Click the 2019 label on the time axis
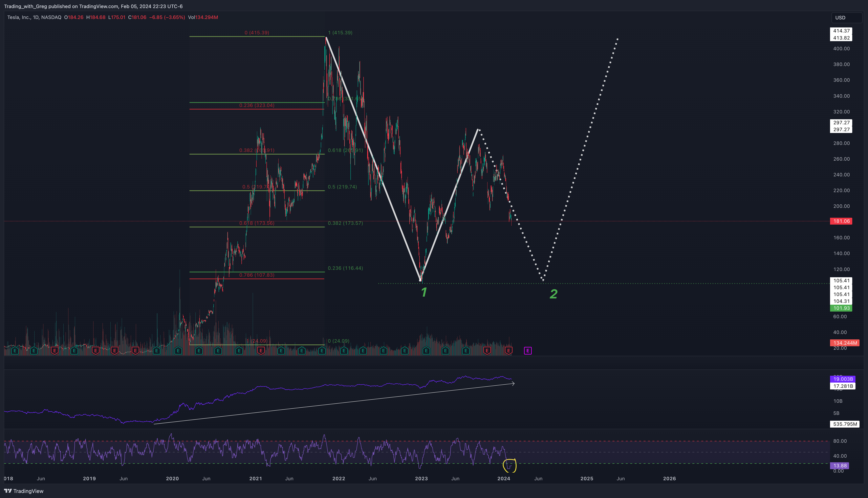Screen dimensions: 868x498 tap(89, 478)
